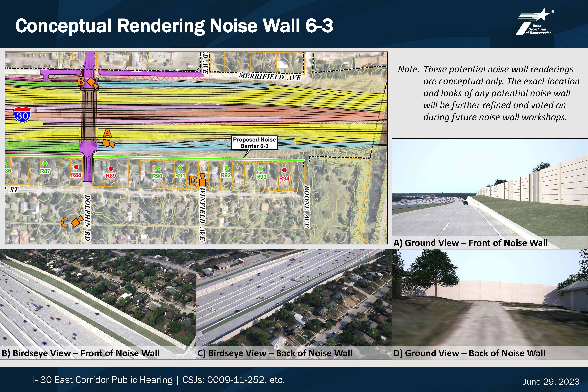Click the DOLPHIN RD street label
Viewport: 588px width, 392px height.
coord(87,218)
